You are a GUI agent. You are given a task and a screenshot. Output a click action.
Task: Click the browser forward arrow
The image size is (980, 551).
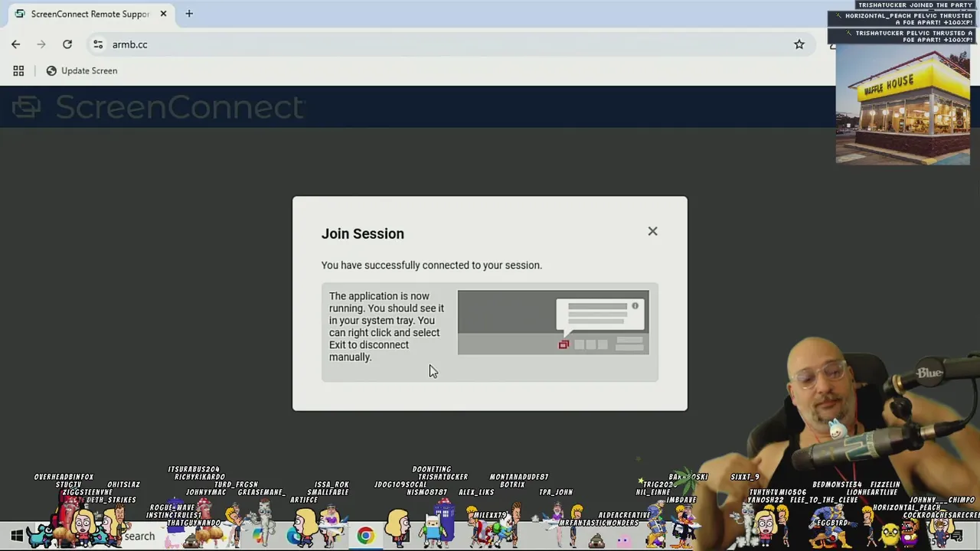pyautogui.click(x=41, y=44)
